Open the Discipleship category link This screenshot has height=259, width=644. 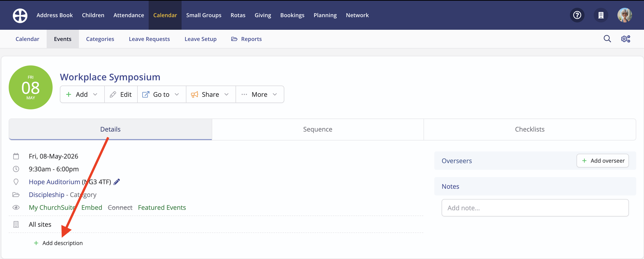(46, 194)
